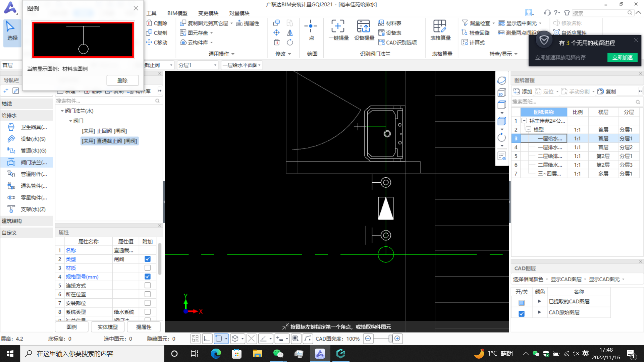Click 提属性 button below properties
The image size is (644, 362).
tap(144, 327)
